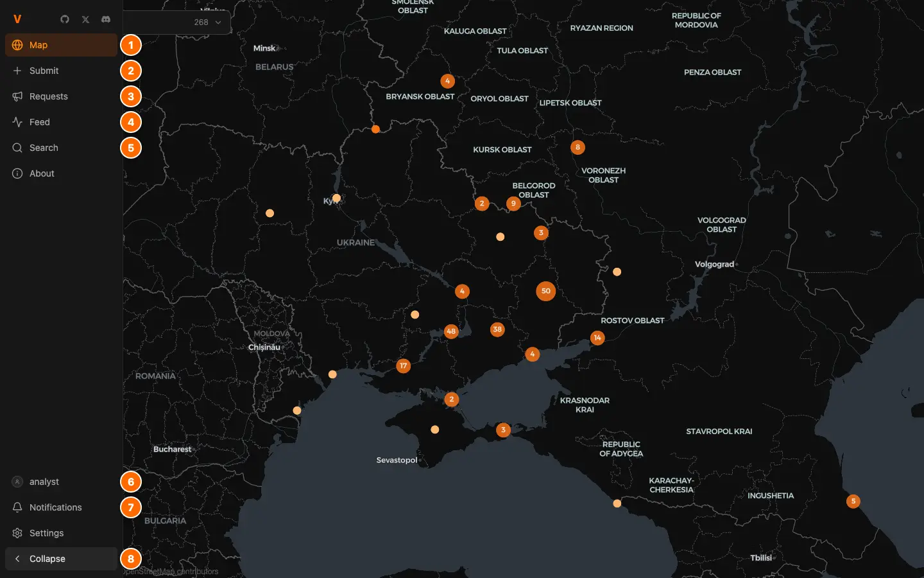Click the Volgograd city label
Viewport: 924px width, 578px height.
point(714,264)
